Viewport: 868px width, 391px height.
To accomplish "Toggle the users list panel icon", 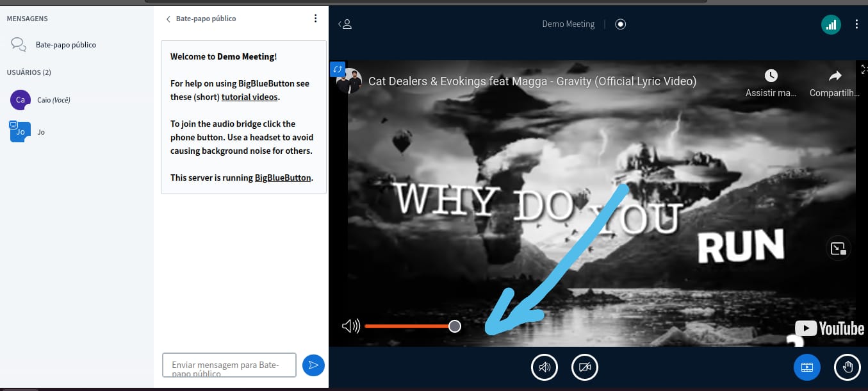I will (x=345, y=24).
